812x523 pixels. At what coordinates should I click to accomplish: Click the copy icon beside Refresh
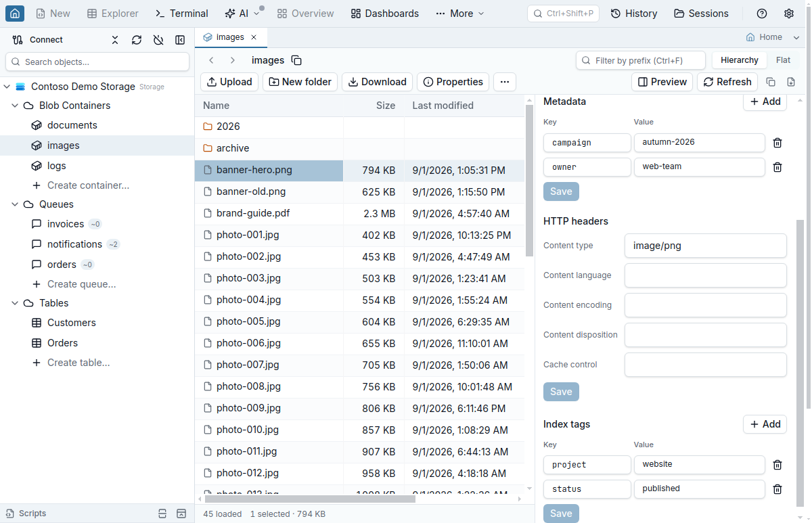(x=771, y=82)
